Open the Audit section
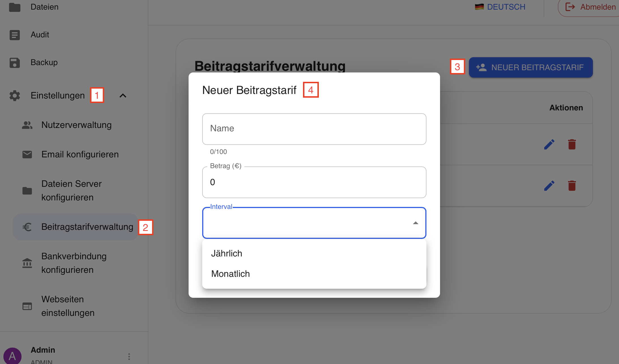The height and width of the screenshot is (364, 619). tap(40, 35)
